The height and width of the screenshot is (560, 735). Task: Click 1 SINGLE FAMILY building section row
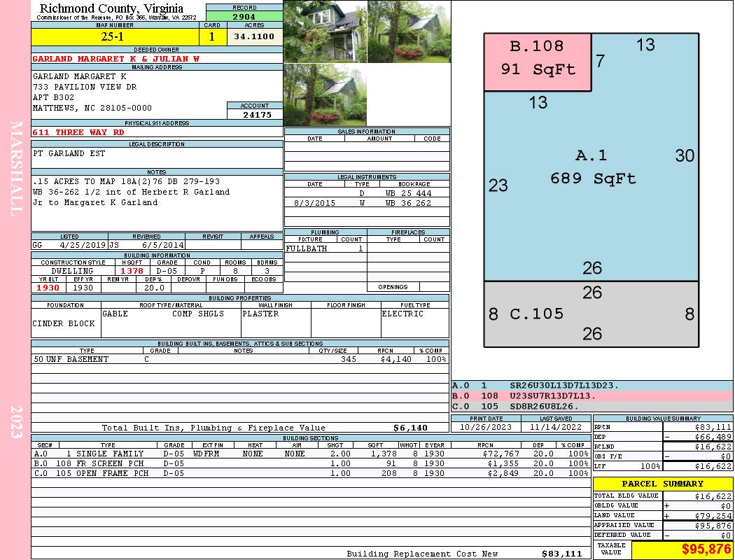[x=311, y=454]
